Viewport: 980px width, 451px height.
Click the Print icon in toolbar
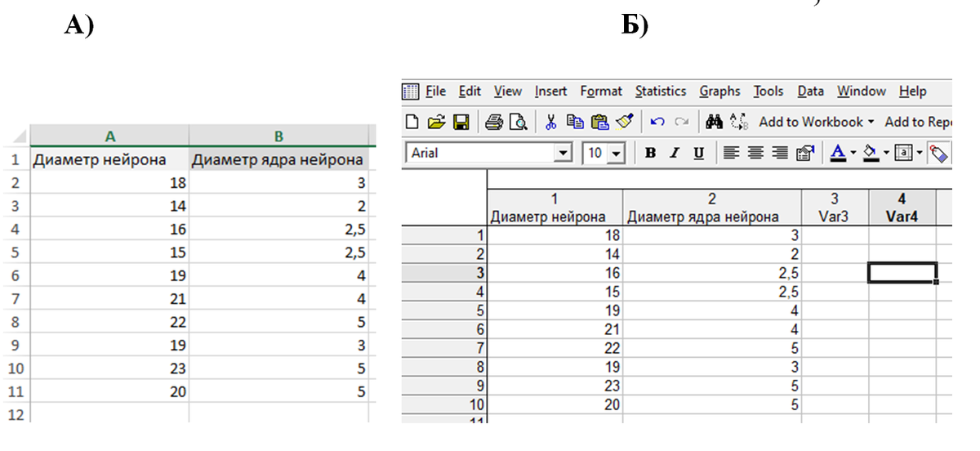click(x=494, y=123)
